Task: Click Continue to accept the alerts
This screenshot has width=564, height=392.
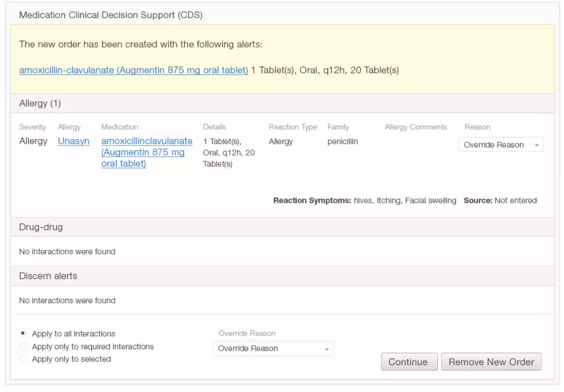Action: [409, 362]
